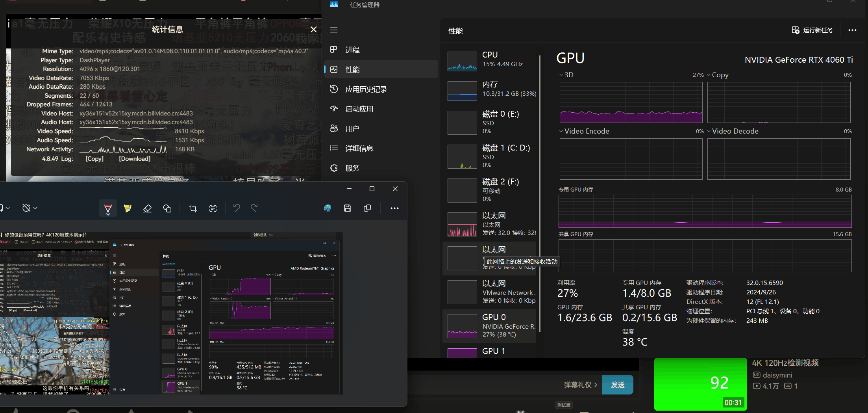Click the [Download] log link

pos(135,159)
